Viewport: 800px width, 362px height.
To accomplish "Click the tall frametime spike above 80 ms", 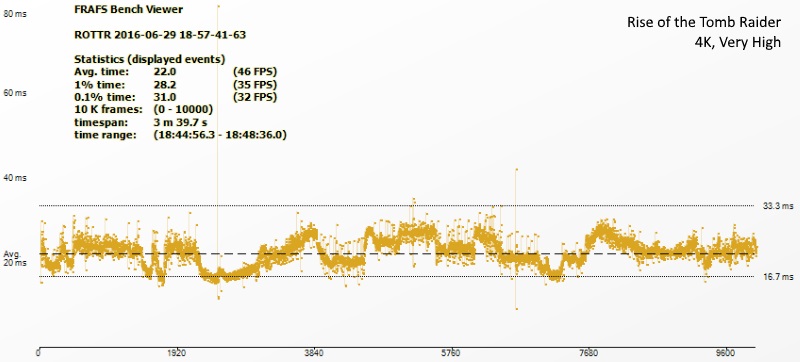I will click(218, 6).
